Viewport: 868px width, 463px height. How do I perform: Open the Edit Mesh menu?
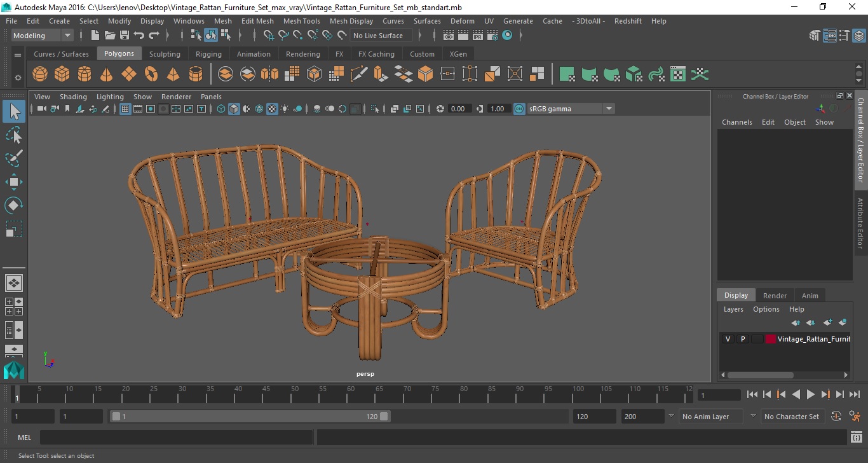point(257,21)
